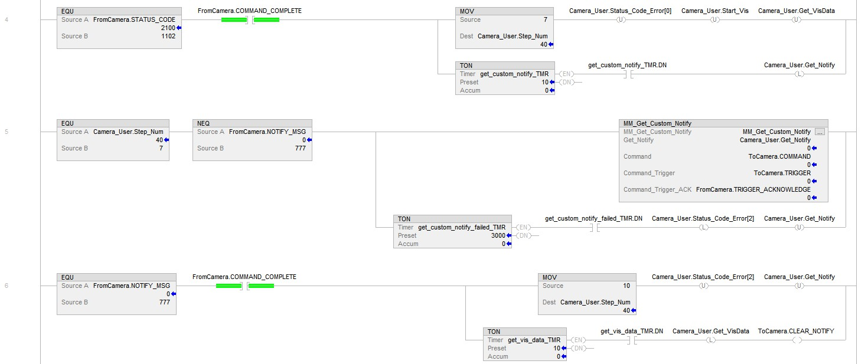Click the ToCamera.CLEAR_NOTIFY output coil
Screen dimensions: 868x364
click(797, 340)
